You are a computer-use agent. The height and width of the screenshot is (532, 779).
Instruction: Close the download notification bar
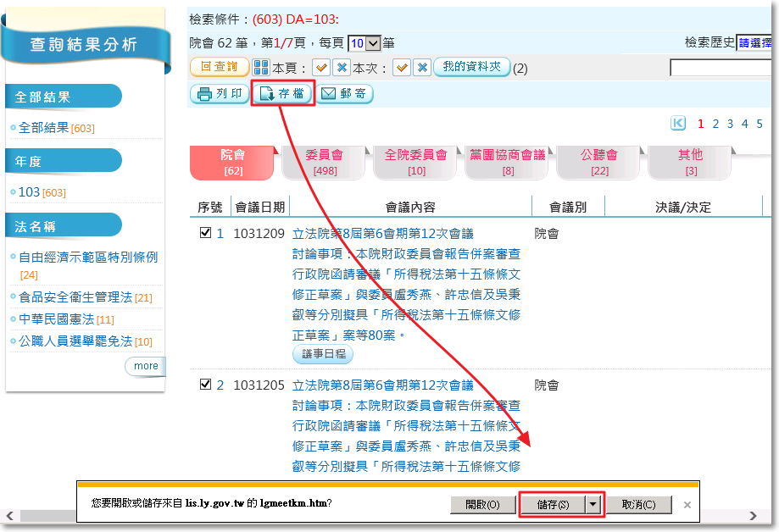[687, 505]
